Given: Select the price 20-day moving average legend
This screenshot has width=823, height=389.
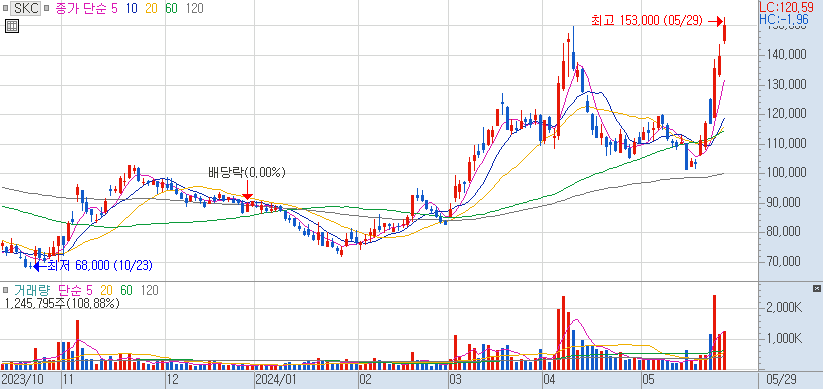Looking at the screenshot, I should click(152, 8).
